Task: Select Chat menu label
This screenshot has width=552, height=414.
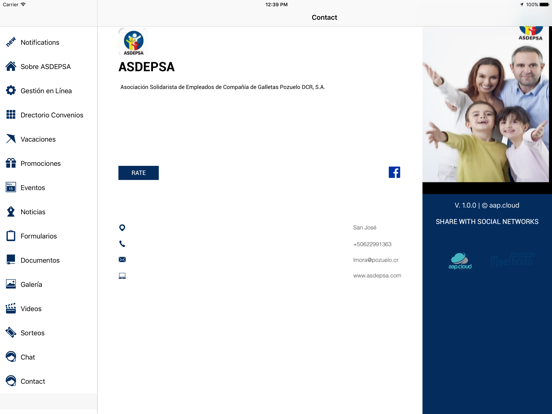Action: pos(27,357)
